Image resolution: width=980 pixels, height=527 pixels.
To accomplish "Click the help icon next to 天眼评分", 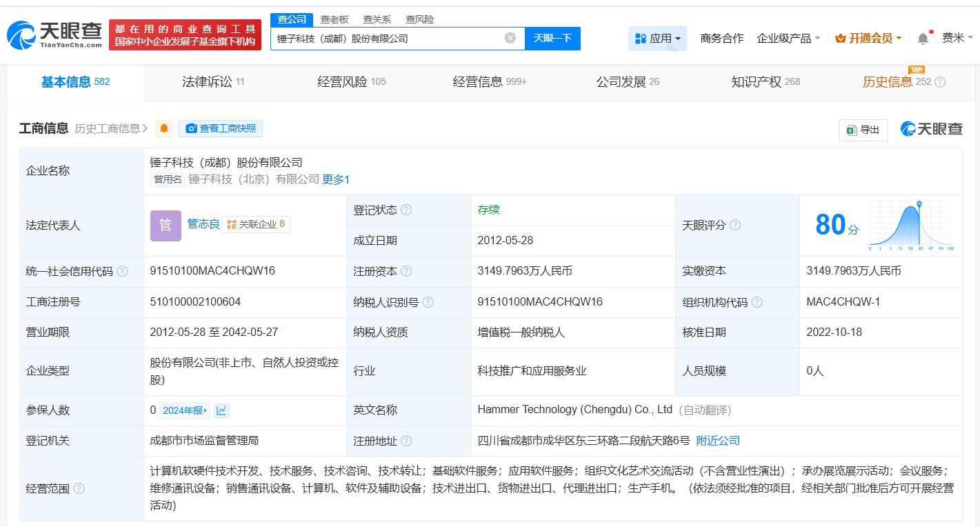I will coord(737,225).
